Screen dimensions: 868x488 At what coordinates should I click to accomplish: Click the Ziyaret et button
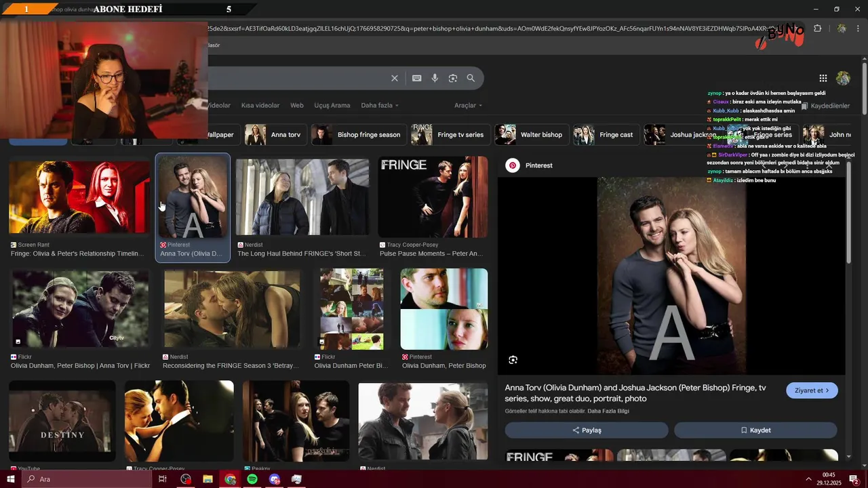coord(812,390)
